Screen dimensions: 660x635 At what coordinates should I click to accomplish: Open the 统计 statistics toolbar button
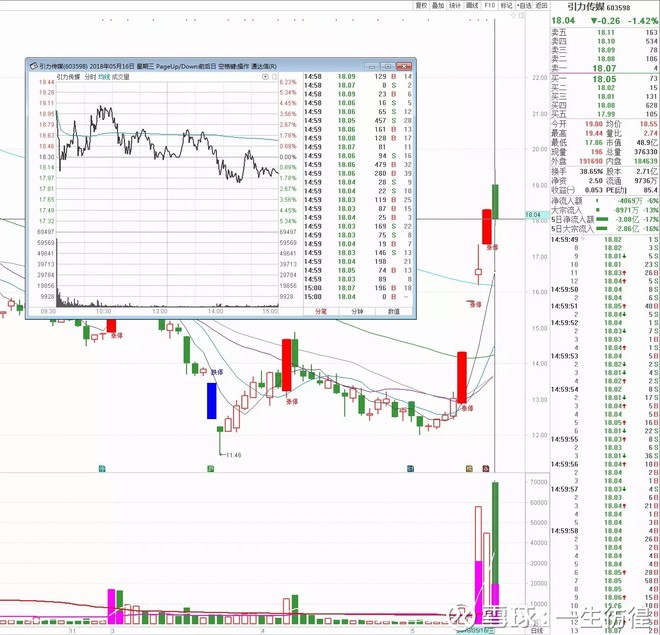click(x=455, y=5)
